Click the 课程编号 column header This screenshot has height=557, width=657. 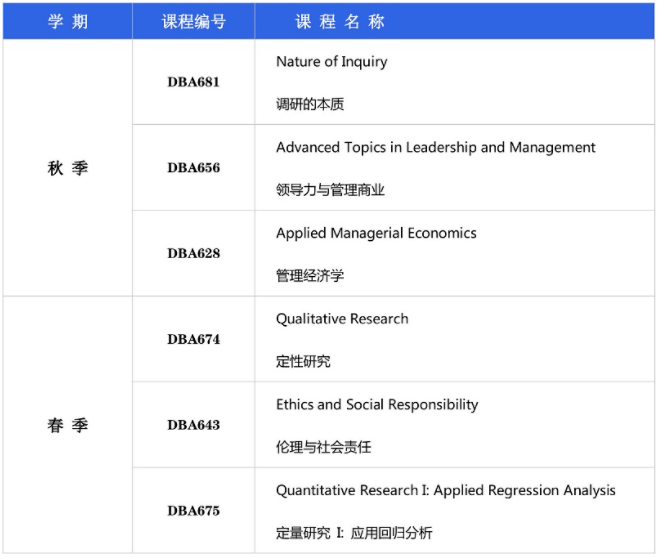(x=193, y=22)
